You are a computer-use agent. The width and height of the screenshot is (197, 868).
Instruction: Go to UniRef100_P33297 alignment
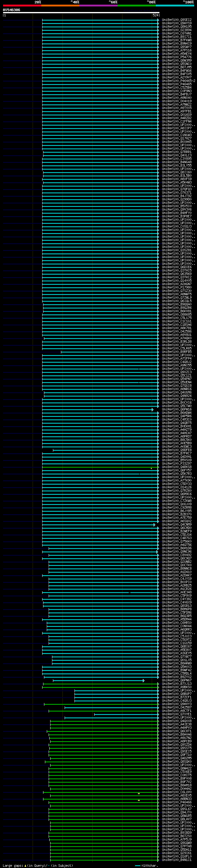[x=177, y=464]
